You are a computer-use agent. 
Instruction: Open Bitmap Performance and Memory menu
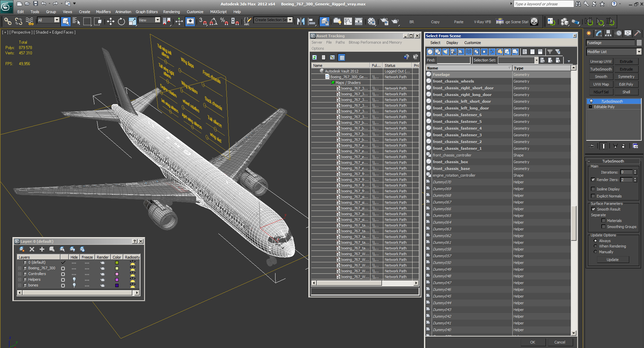click(375, 43)
